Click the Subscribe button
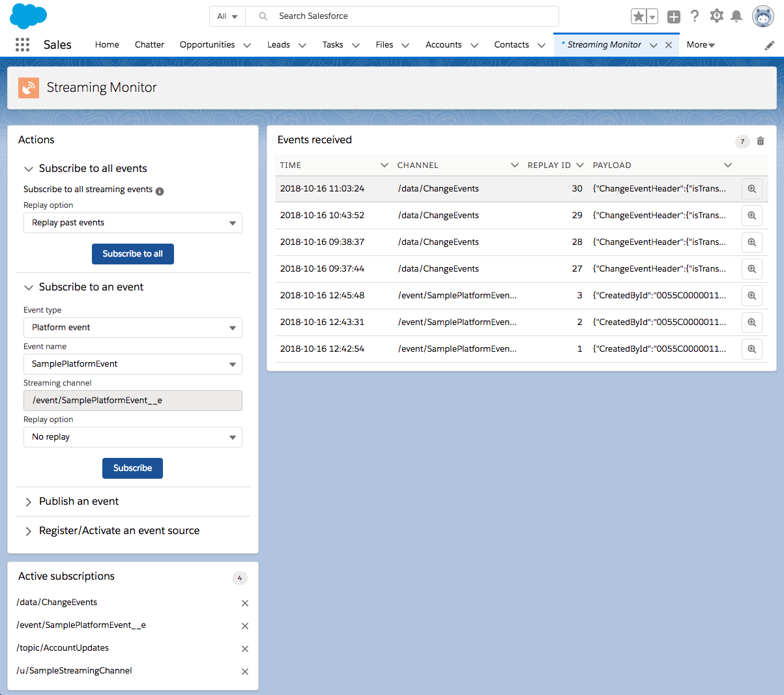Image resolution: width=784 pixels, height=695 pixels. (x=132, y=468)
